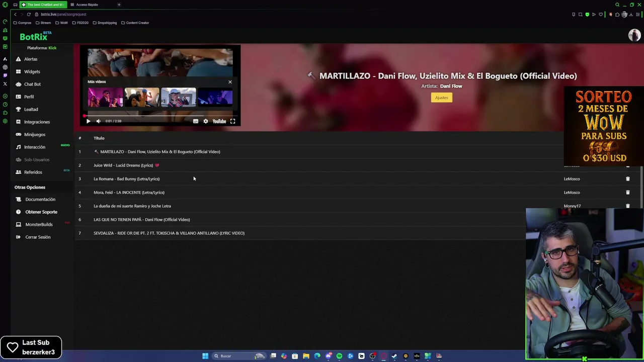The width and height of the screenshot is (644, 362).
Task: Open File Explorer from the taskbar
Action: (x=306, y=356)
